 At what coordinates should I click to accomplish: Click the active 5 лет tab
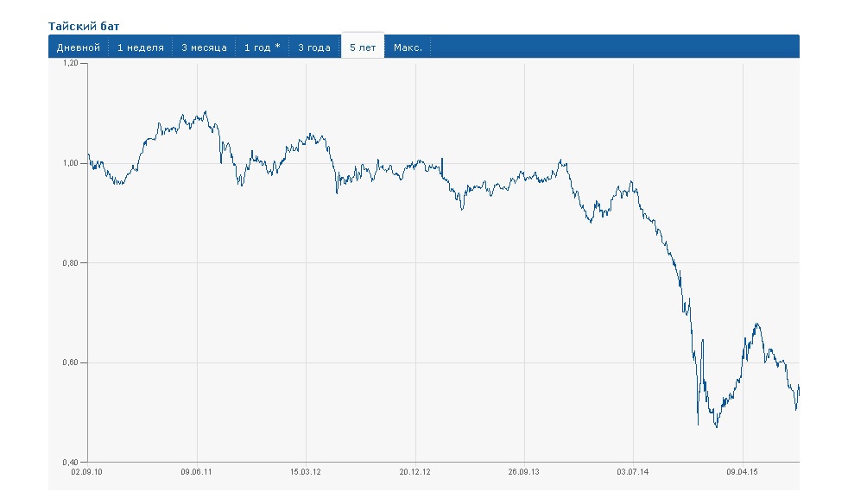click(363, 47)
